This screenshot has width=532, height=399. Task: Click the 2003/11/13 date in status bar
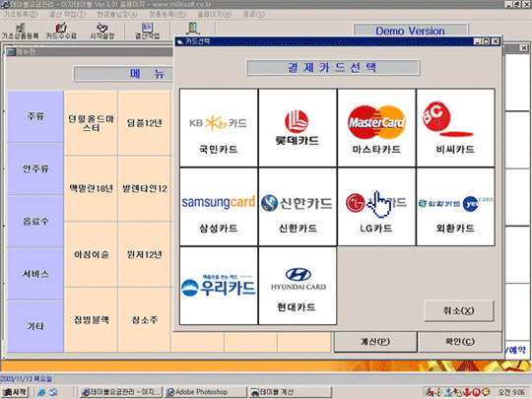(27, 378)
